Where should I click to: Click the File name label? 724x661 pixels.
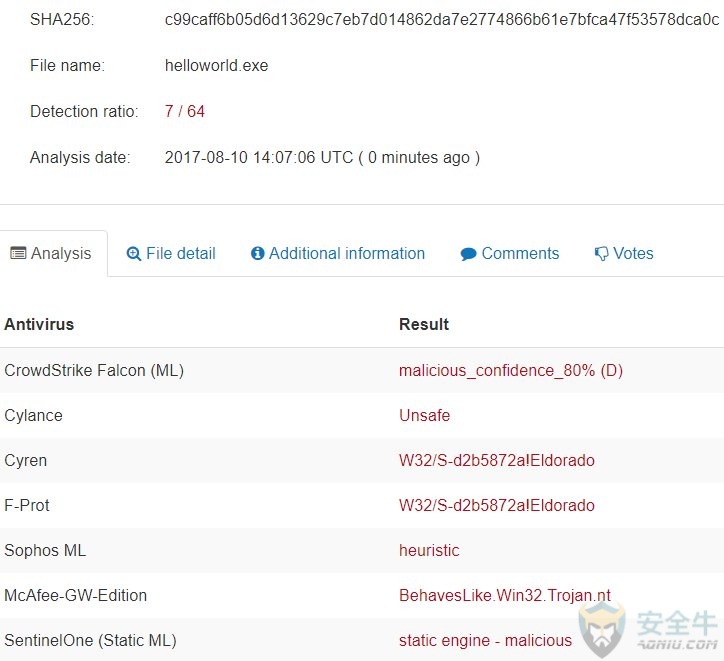coord(67,66)
